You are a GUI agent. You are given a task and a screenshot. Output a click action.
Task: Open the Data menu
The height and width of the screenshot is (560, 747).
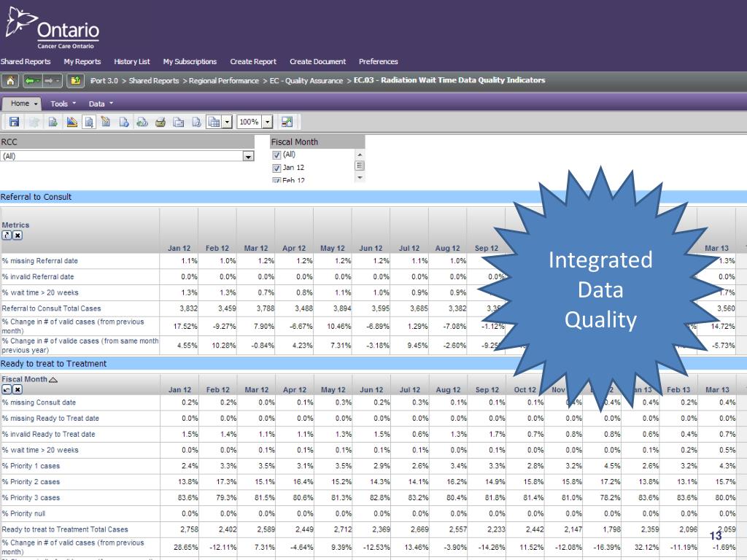[x=101, y=104]
